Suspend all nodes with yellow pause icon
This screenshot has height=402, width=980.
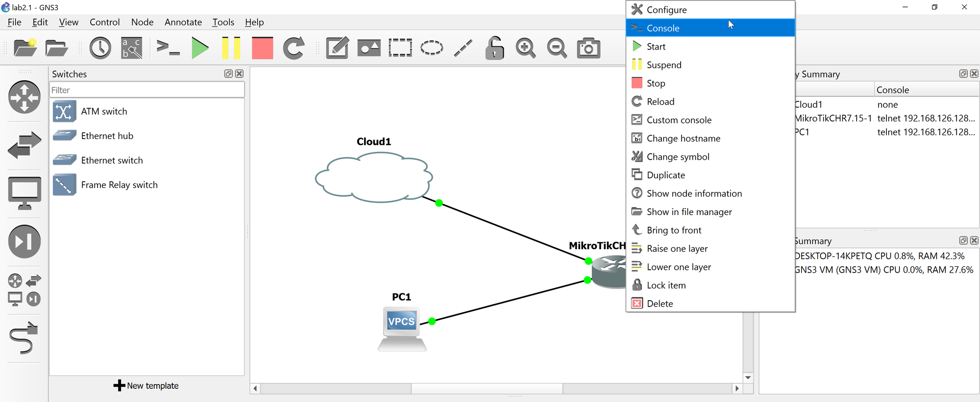coord(231,48)
